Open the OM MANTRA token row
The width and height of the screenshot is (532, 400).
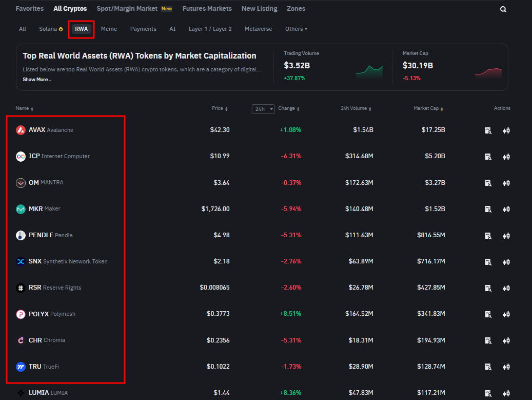tap(263, 183)
